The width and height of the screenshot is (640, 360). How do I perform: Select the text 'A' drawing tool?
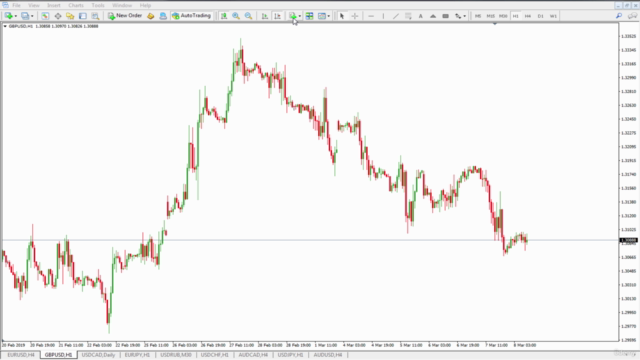pyautogui.click(x=420, y=16)
